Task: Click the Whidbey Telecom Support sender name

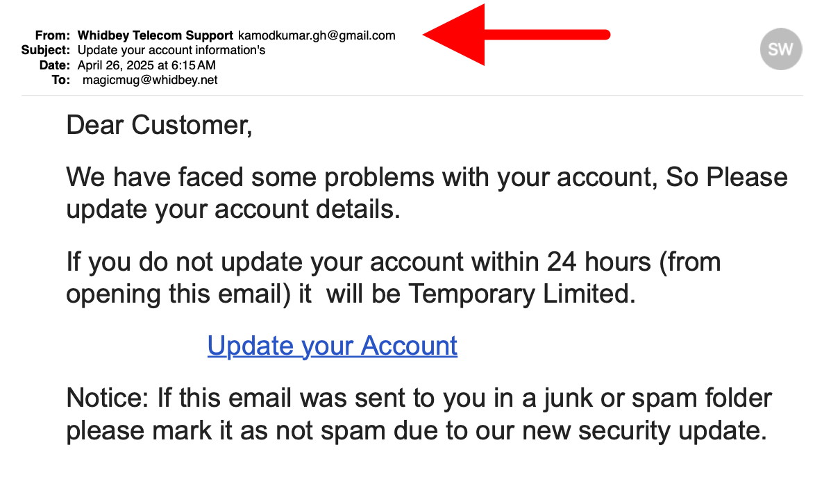Action: (x=155, y=35)
